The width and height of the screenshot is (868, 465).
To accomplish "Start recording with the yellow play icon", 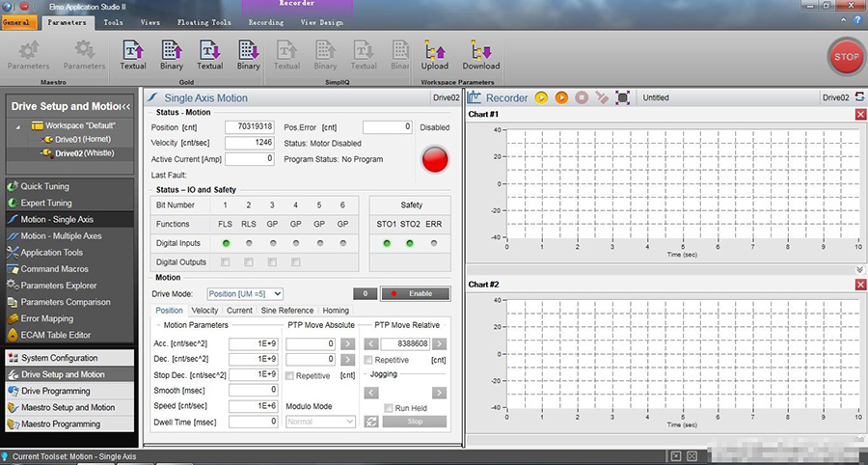I will [542, 97].
